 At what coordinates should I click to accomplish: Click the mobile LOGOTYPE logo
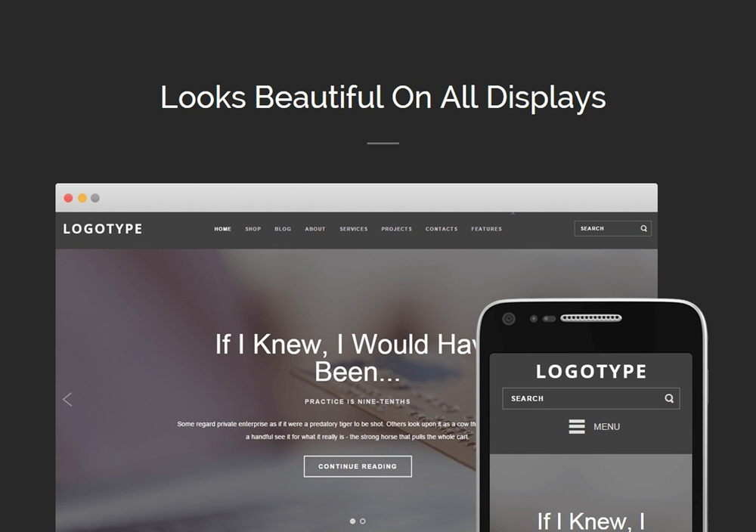coord(591,372)
